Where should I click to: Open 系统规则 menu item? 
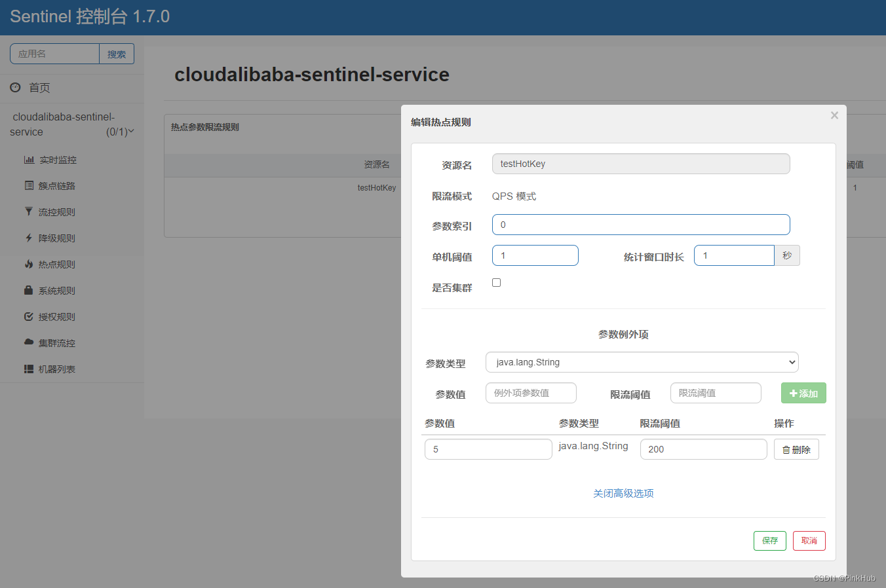pyautogui.click(x=57, y=291)
